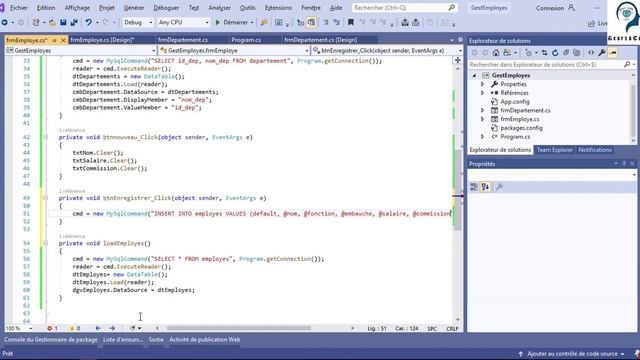Image resolution: width=640 pixels, height=360 pixels.
Task: Toggle Preview Selected Items icon
Action: tap(613, 53)
